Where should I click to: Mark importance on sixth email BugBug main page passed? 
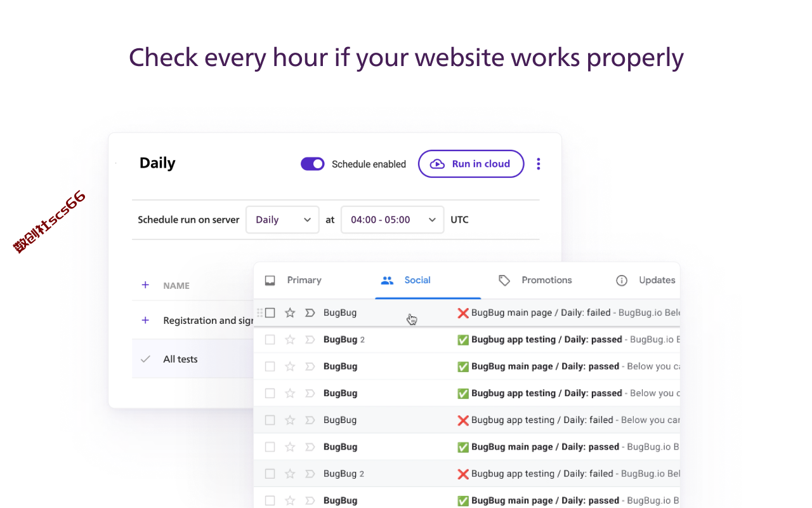pyautogui.click(x=310, y=447)
